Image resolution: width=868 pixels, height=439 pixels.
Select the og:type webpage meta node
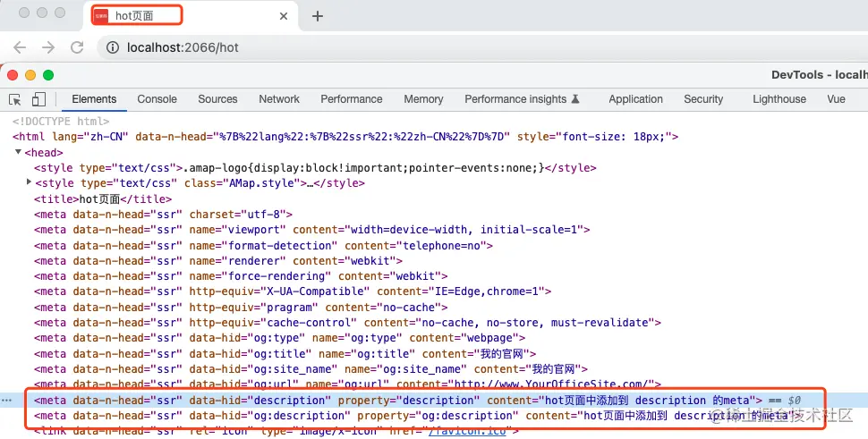(279, 338)
